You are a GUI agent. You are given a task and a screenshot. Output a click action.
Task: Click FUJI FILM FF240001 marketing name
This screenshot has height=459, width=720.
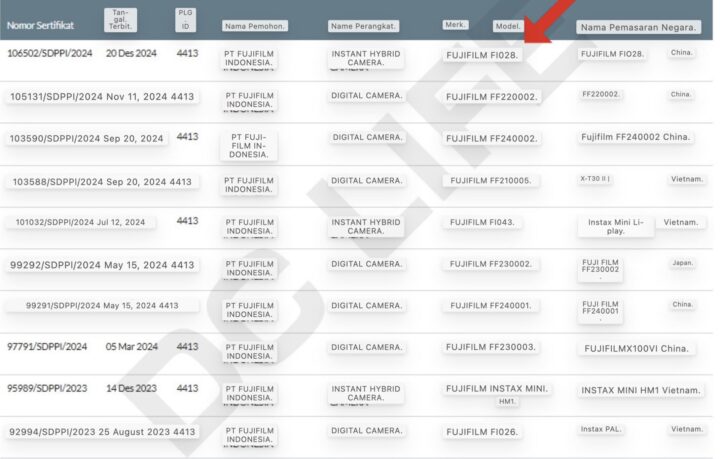point(601,311)
